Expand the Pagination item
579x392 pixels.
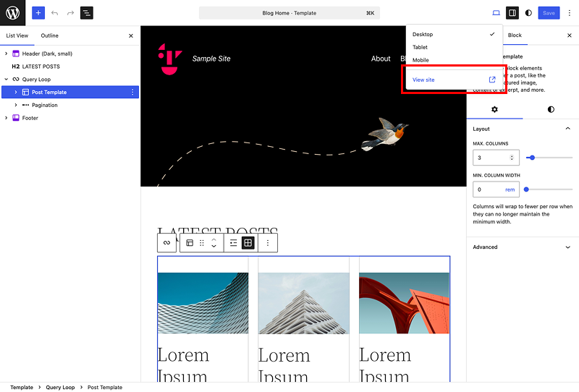[16, 105]
